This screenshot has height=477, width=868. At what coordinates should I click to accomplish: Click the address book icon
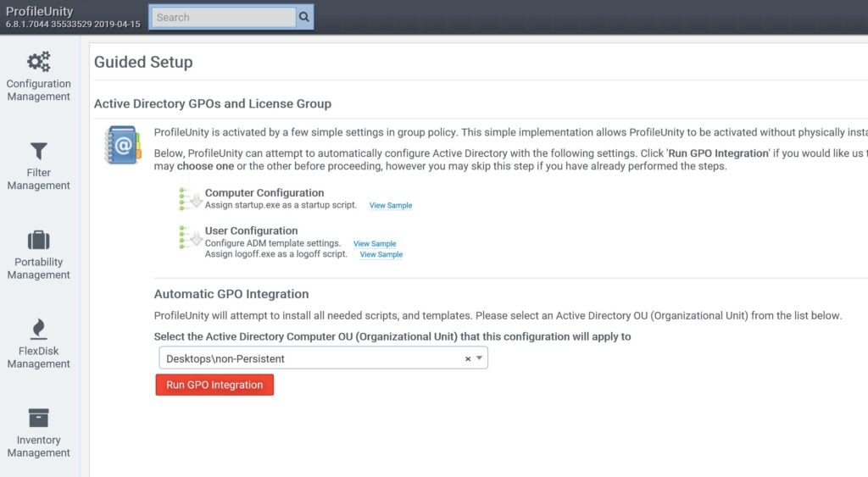click(x=123, y=145)
